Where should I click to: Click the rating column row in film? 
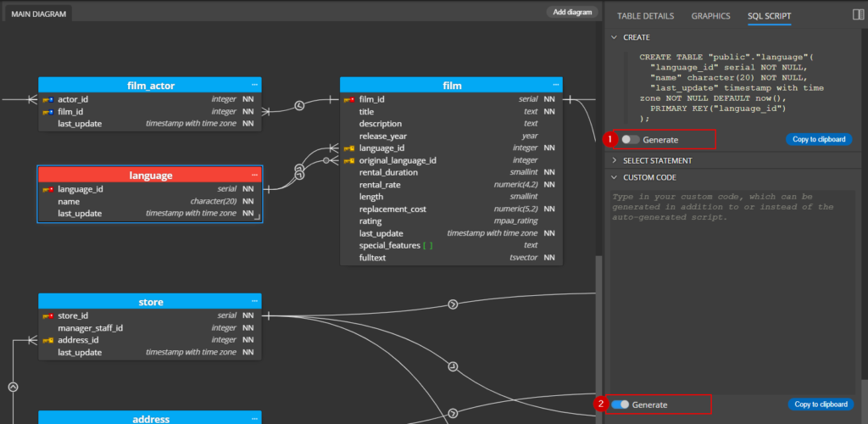451,221
